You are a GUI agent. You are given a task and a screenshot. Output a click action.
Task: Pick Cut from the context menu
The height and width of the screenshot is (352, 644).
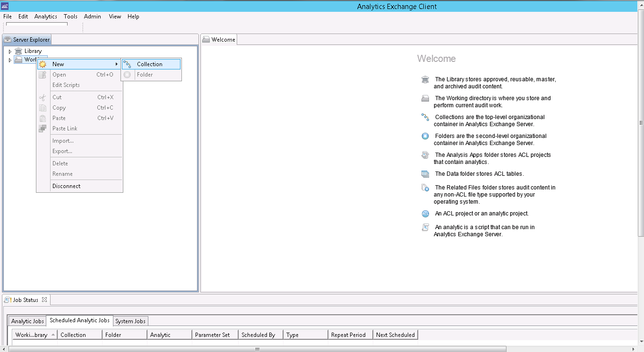click(x=79, y=97)
